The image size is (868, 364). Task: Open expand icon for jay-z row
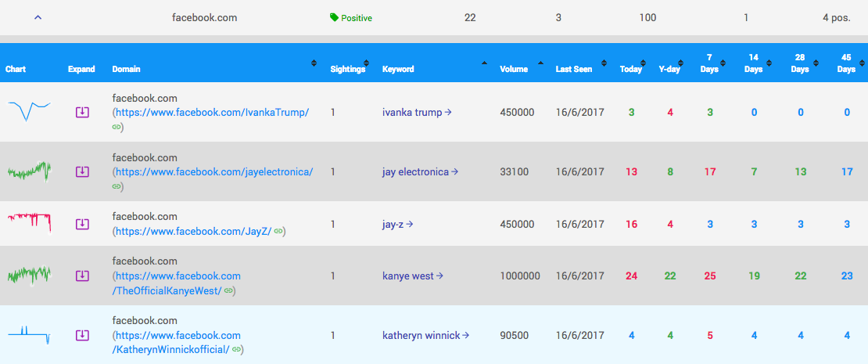82,225
